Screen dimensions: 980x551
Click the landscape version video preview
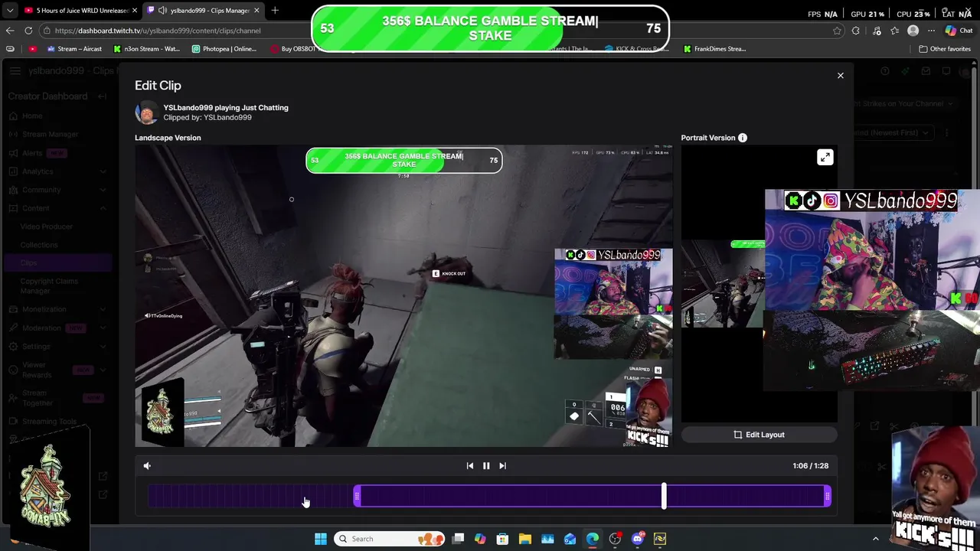click(x=404, y=295)
